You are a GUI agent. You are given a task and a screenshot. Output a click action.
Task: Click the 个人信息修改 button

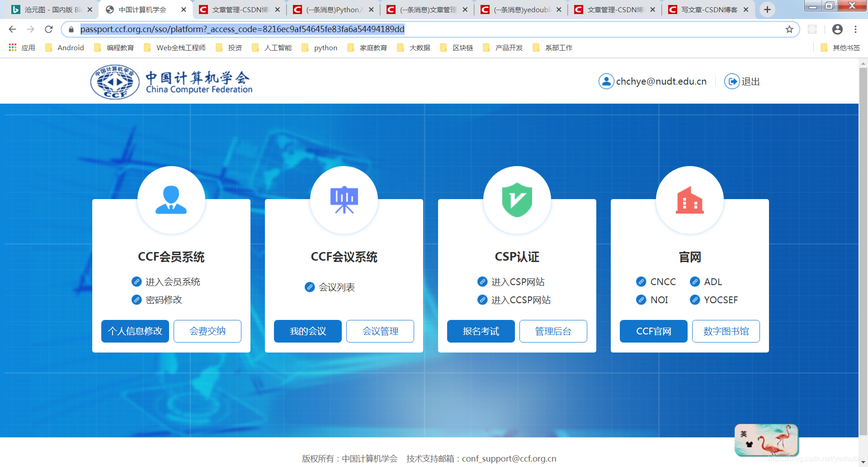[x=135, y=331]
